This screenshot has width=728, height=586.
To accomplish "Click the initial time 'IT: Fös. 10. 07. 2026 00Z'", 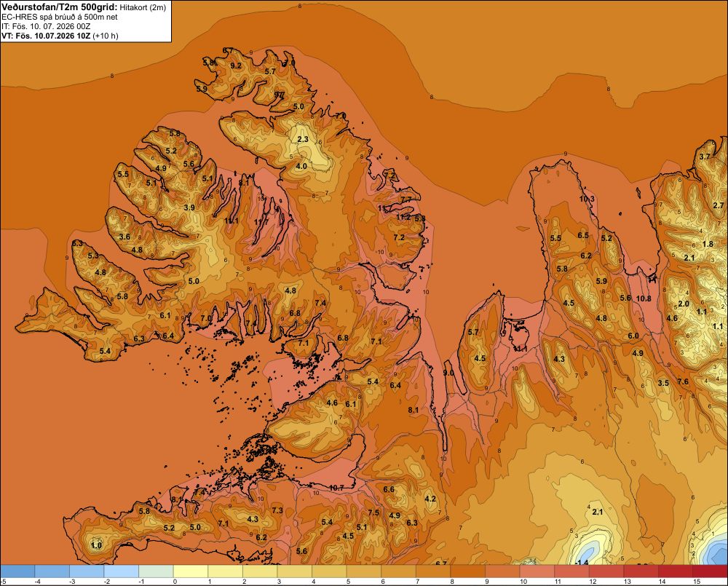I will point(46,26).
